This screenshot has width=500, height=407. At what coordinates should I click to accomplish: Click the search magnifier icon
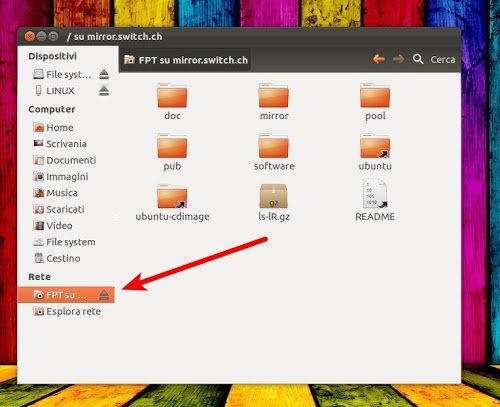point(418,59)
